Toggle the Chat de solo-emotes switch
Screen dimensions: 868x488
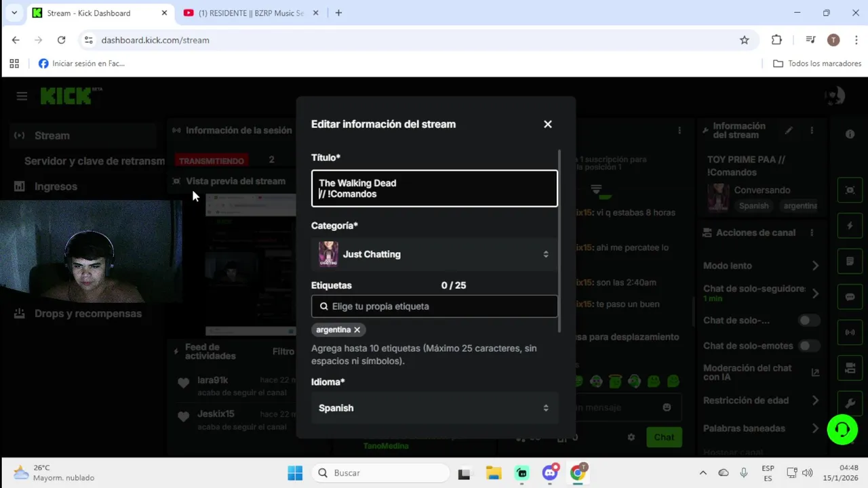pos(808,346)
